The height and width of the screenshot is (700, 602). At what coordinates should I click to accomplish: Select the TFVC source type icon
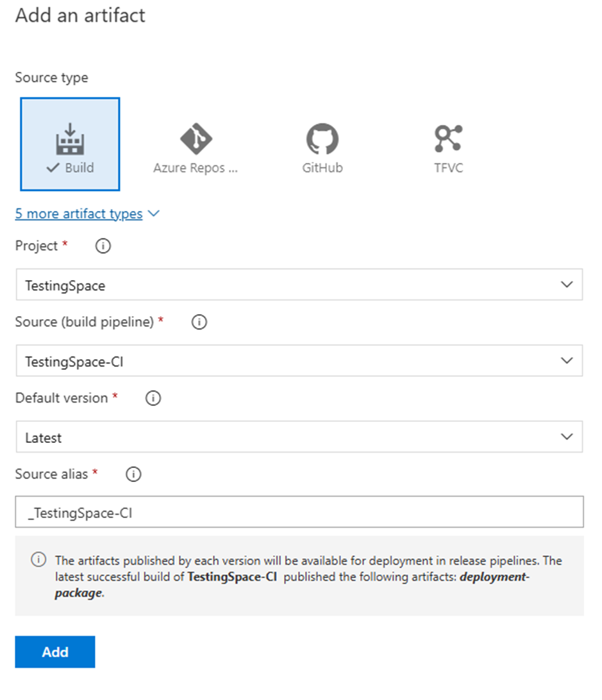tap(448, 137)
